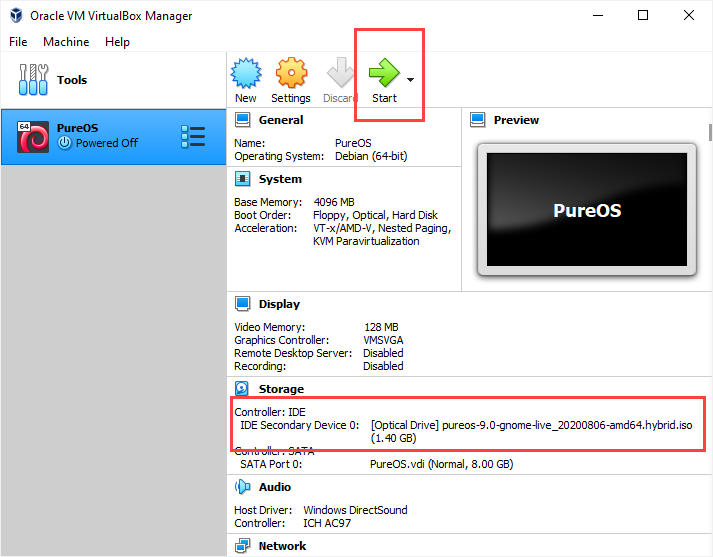The height and width of the screenshot is (557, 713).
Task: Click the Name PureOS value in General
Action: (353, 143)
